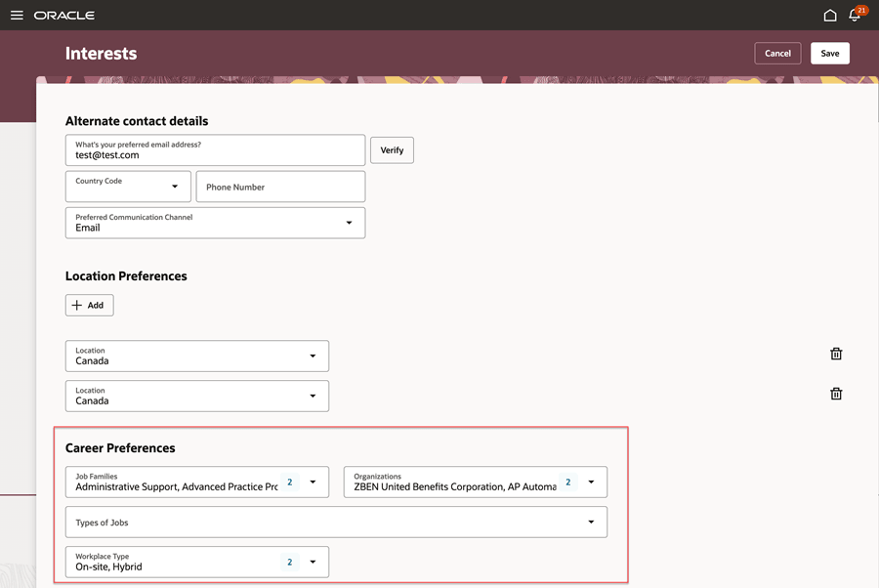Cancel editing Interests
This screenshot has width=879, height=588.
(777, 54)
